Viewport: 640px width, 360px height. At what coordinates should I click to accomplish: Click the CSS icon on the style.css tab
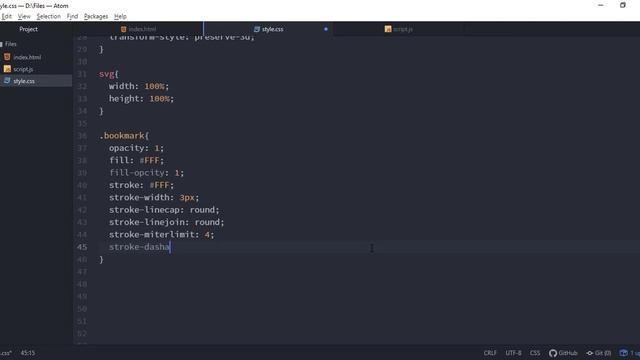point(257,29)
